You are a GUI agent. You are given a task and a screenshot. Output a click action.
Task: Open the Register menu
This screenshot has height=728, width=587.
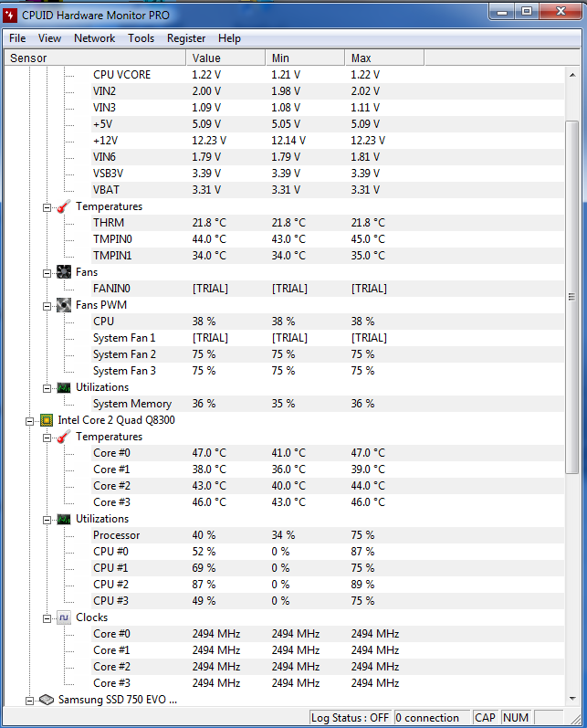[186, 38]
